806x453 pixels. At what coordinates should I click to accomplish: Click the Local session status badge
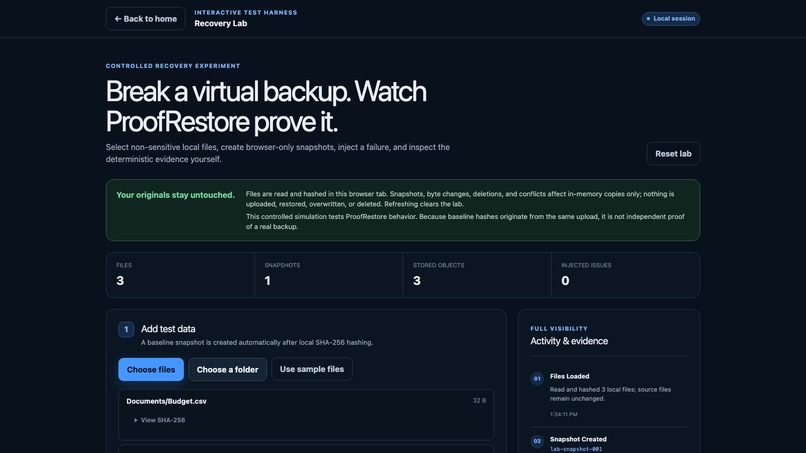click(670, 19)
